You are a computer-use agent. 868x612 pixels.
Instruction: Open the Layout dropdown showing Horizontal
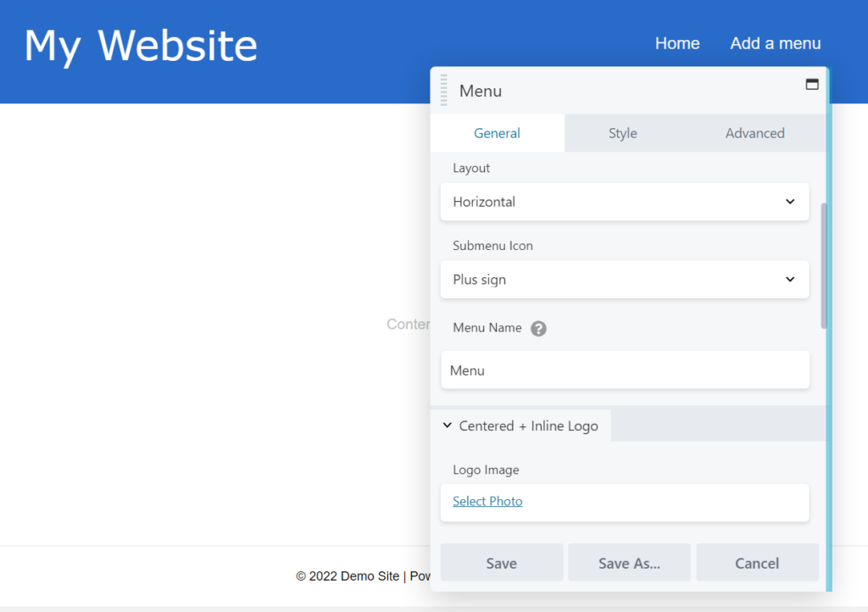[625, 202]
